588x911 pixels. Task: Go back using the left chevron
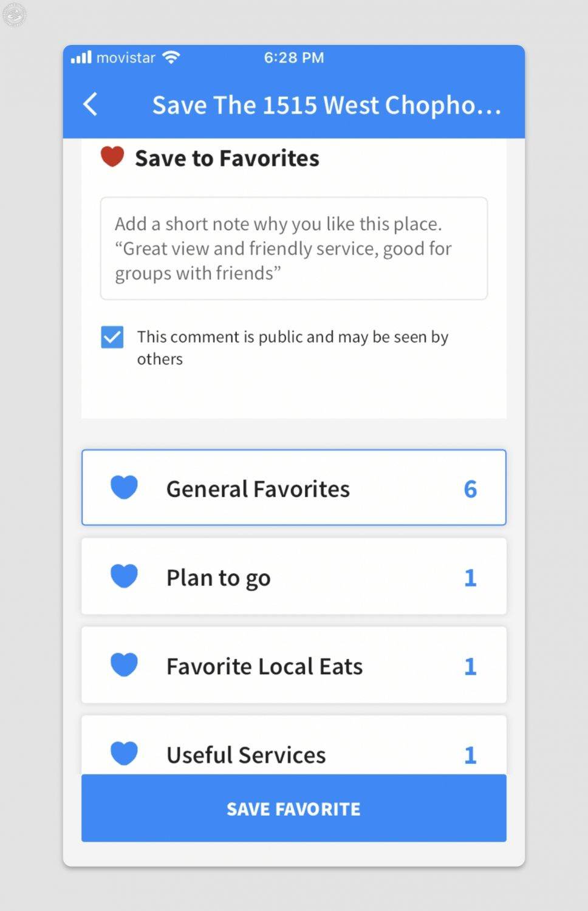click(90, 104)
